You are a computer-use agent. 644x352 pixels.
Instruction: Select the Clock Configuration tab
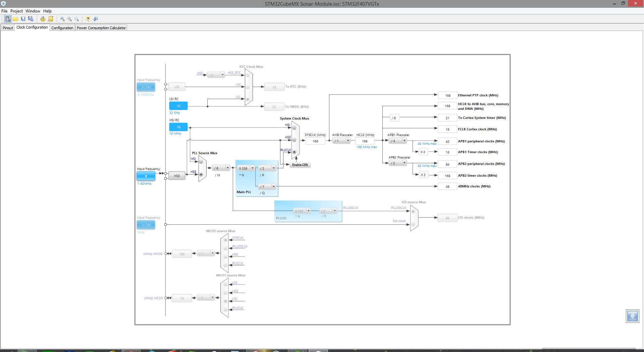32,28
